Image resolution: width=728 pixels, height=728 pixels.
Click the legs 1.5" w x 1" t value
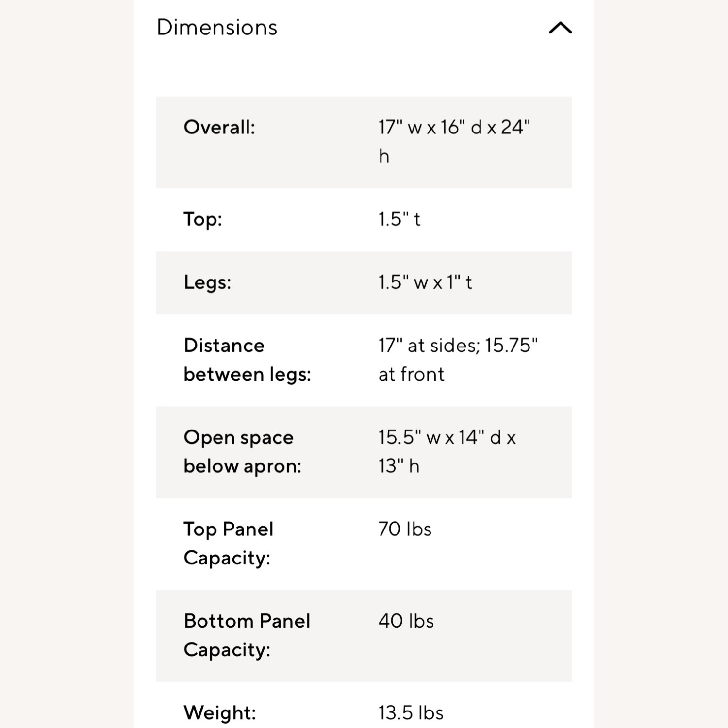pyautogui.click(x=425, y=282)
